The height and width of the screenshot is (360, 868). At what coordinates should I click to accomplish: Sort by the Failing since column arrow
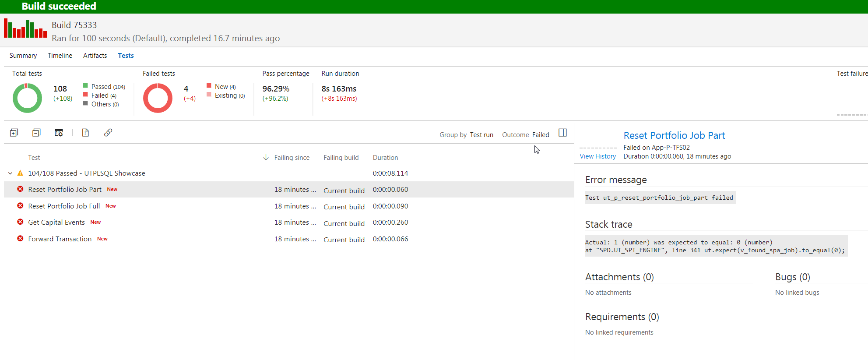tap(266, 157)
